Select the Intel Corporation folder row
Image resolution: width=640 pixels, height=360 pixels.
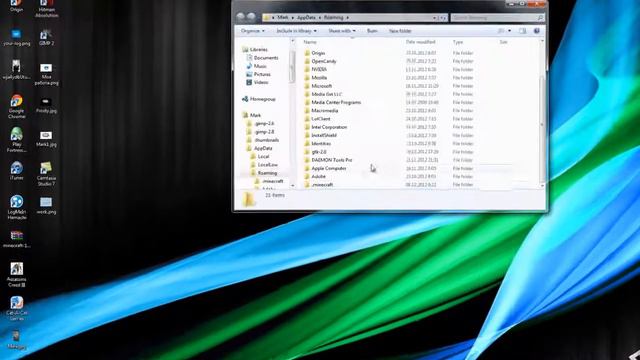329,127
